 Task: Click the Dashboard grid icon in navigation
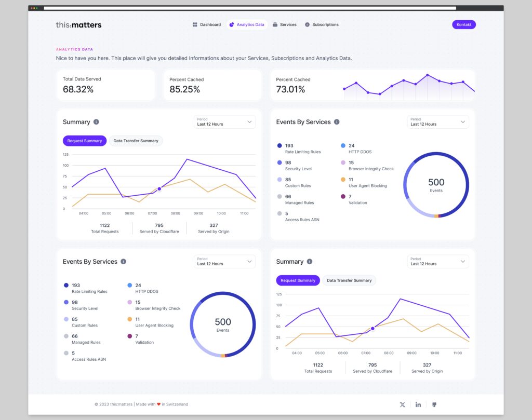click(194, 24)
